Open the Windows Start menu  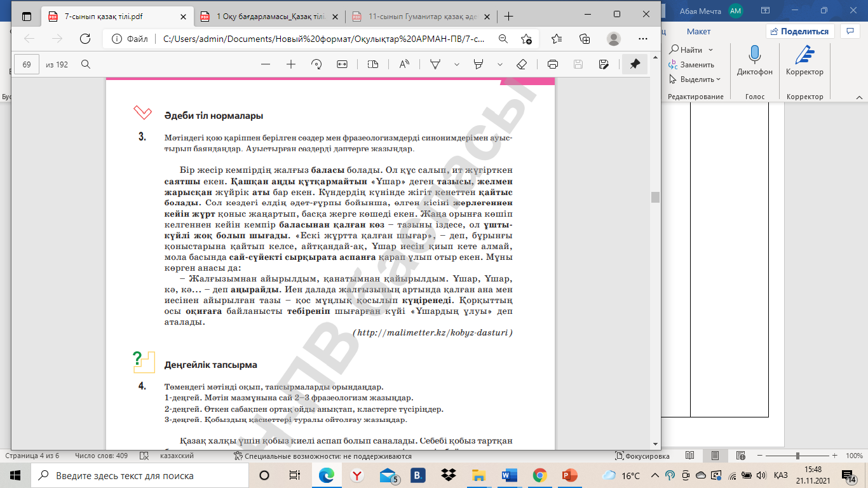(15, 475)
